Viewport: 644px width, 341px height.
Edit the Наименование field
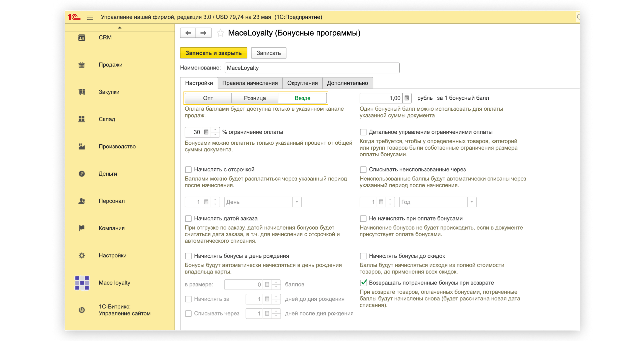[312, 68]
